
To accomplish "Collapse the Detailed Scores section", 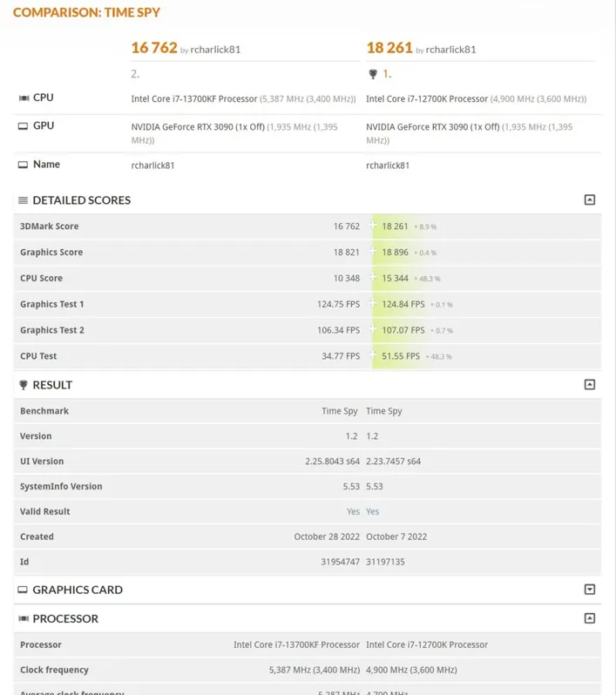I will point(590,200).
